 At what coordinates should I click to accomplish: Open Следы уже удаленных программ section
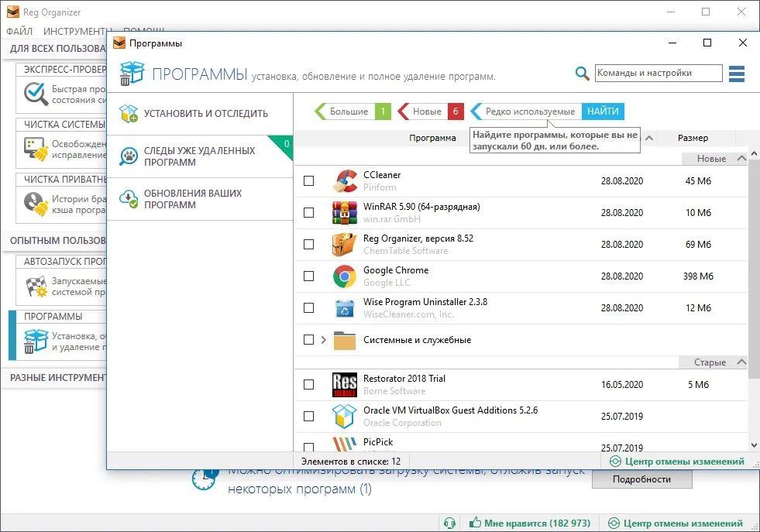[x=200, y=156]
